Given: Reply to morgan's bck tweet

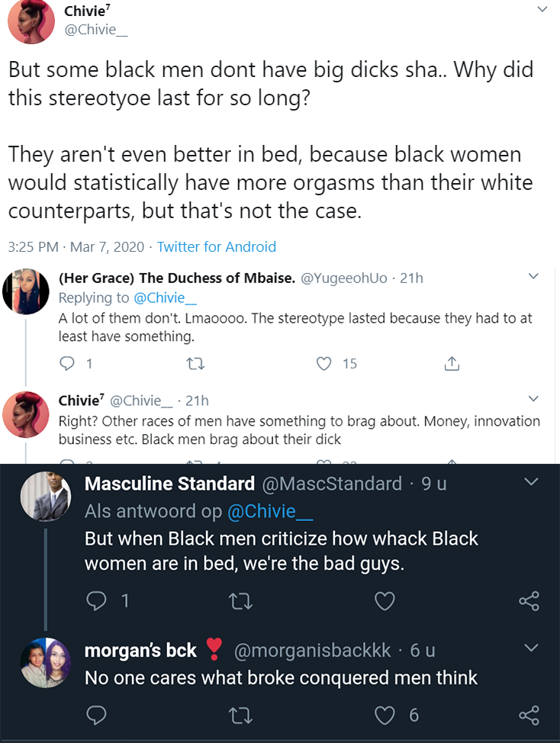Looking at the screenshot, I should (96, 715).
